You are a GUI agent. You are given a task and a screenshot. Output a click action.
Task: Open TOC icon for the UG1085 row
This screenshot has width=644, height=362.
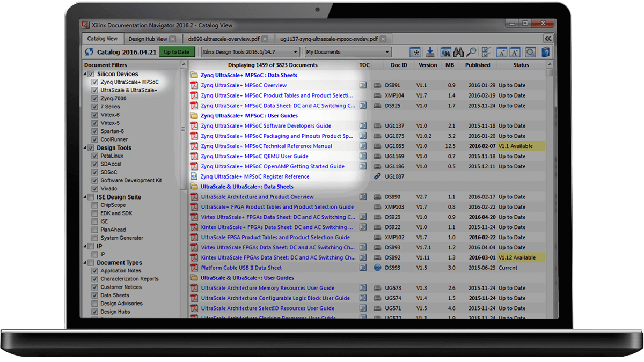click(363, 146)
